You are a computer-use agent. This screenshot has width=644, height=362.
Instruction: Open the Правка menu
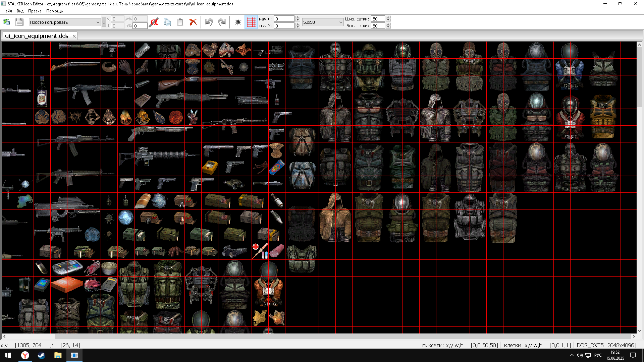[35, 11]
